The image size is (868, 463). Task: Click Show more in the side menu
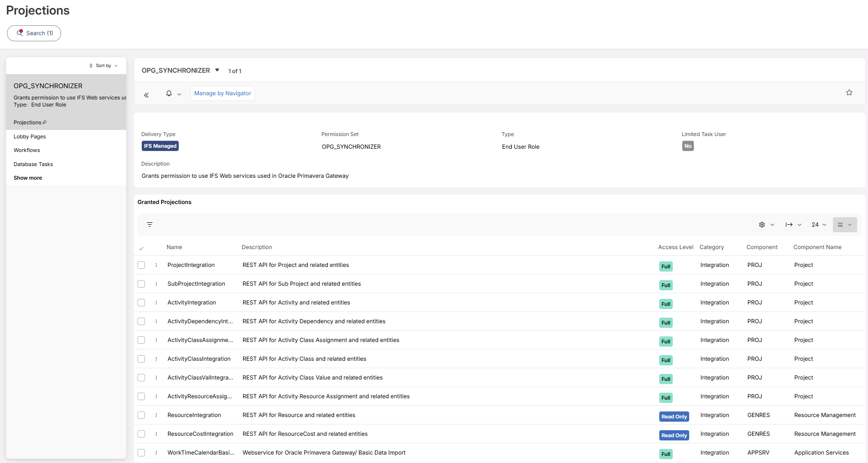28,178
